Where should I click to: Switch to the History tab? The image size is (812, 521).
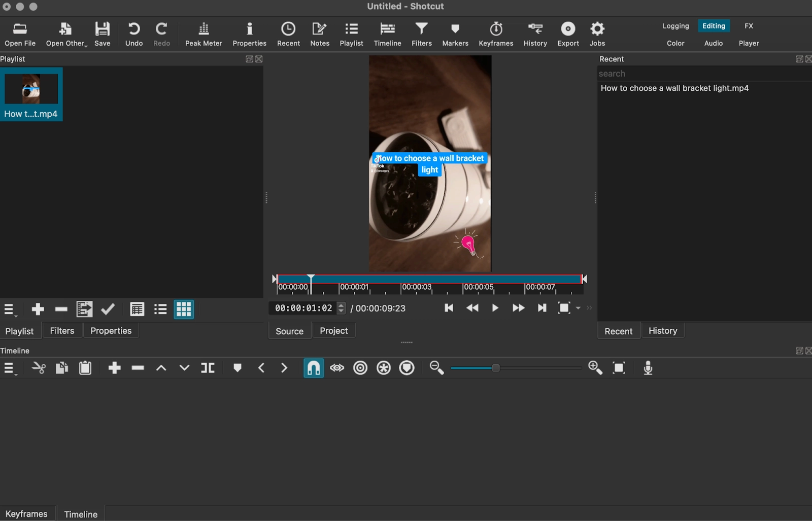[x=662, y=331]
